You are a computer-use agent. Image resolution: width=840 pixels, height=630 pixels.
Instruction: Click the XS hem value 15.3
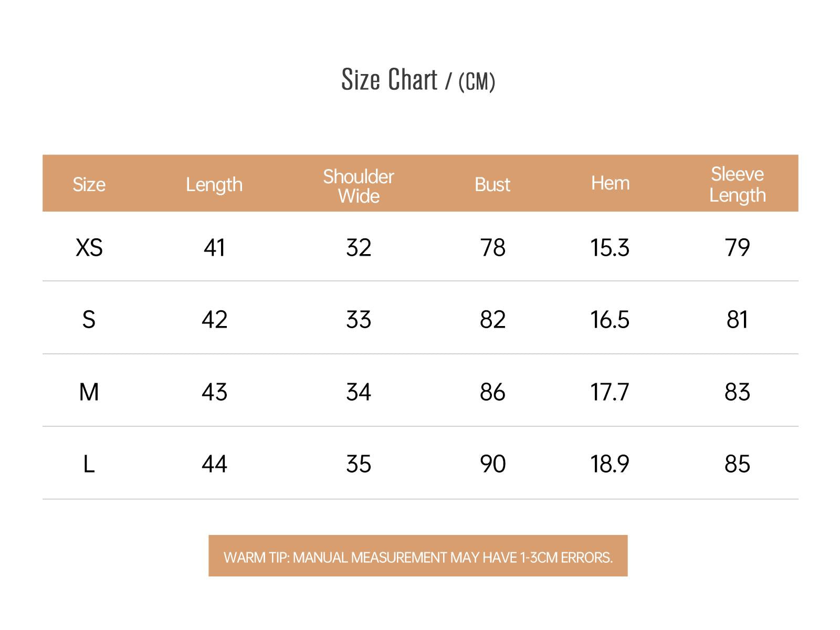(610, 247)
